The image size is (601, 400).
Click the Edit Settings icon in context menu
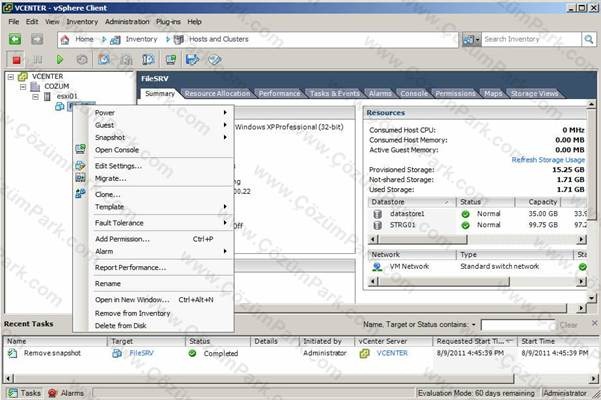coord(80,166)
